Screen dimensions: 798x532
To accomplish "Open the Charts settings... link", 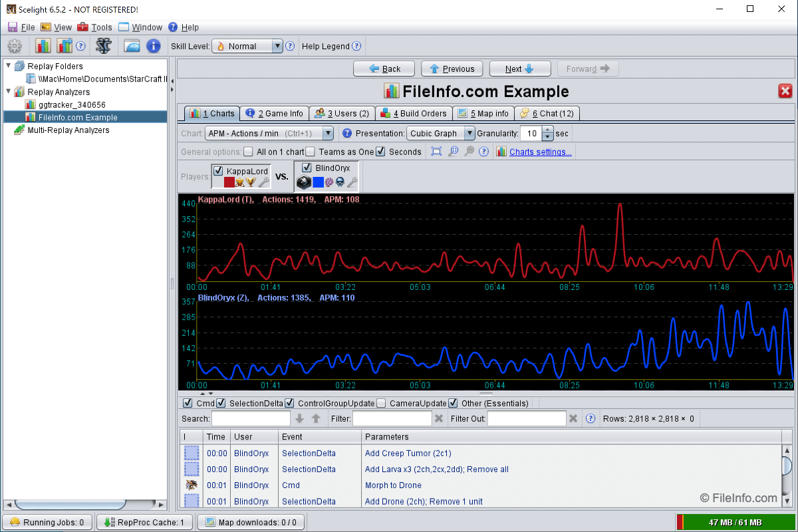I will [540, 152].
